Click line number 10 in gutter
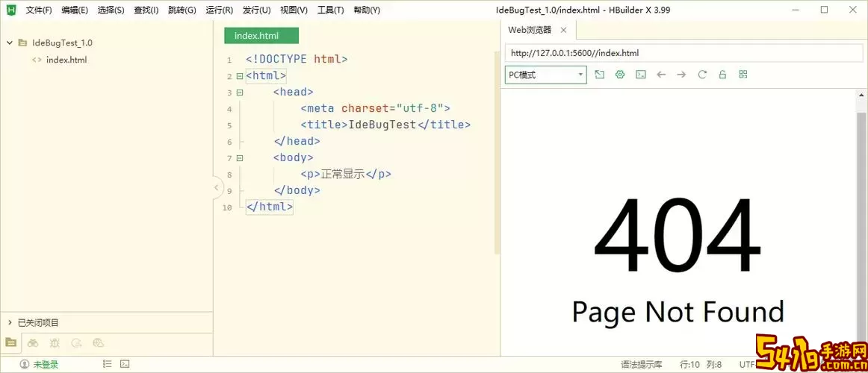 (x=226, y=208)
